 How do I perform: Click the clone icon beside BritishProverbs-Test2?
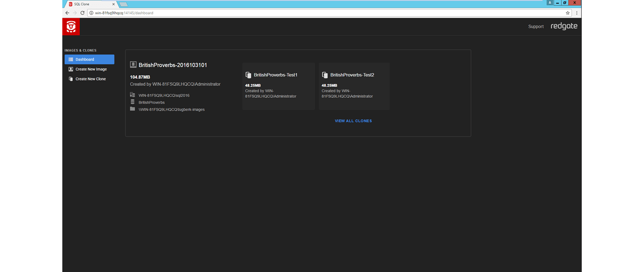pyautogui.click(x=325, y=75)
